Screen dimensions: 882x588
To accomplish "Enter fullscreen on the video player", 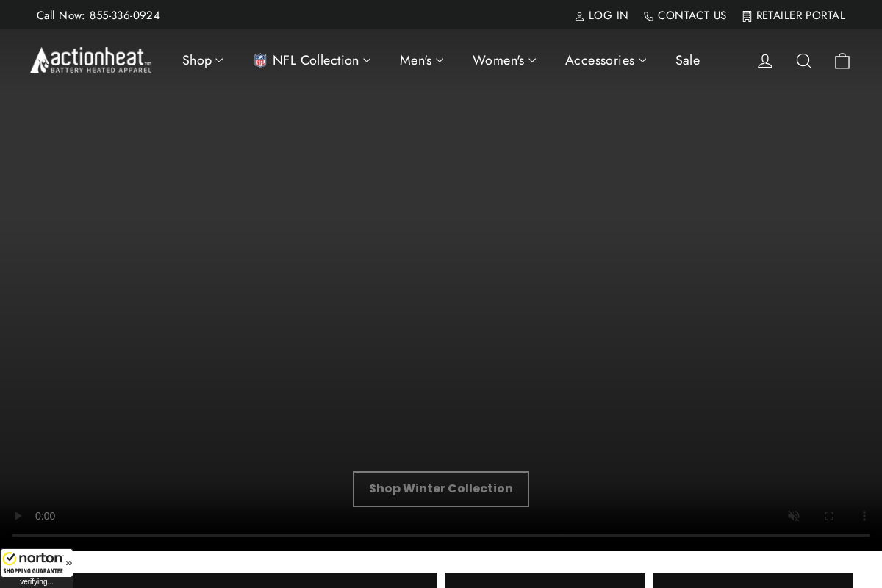I will 829,516.
